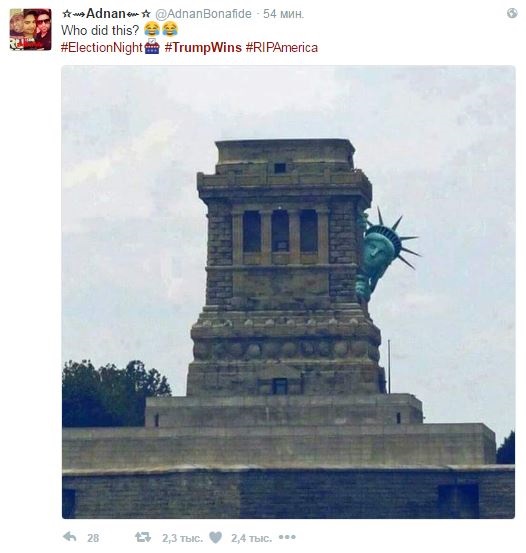Click the retweet arrows icon
526x553 pixels.
143,537
